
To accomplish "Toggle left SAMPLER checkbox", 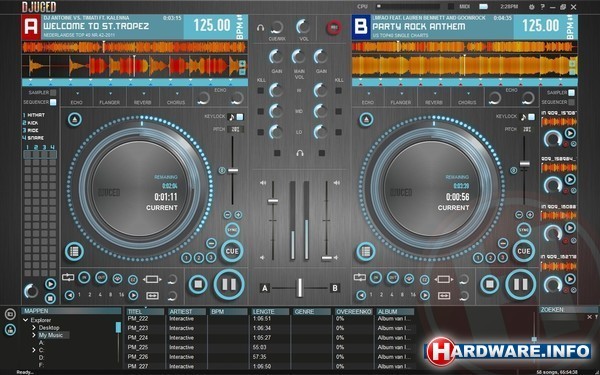I will (x=53, y=93).
